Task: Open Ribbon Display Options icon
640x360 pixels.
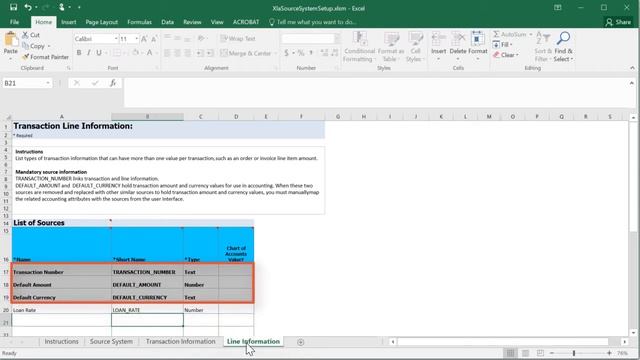Action: tap(558, 8)
